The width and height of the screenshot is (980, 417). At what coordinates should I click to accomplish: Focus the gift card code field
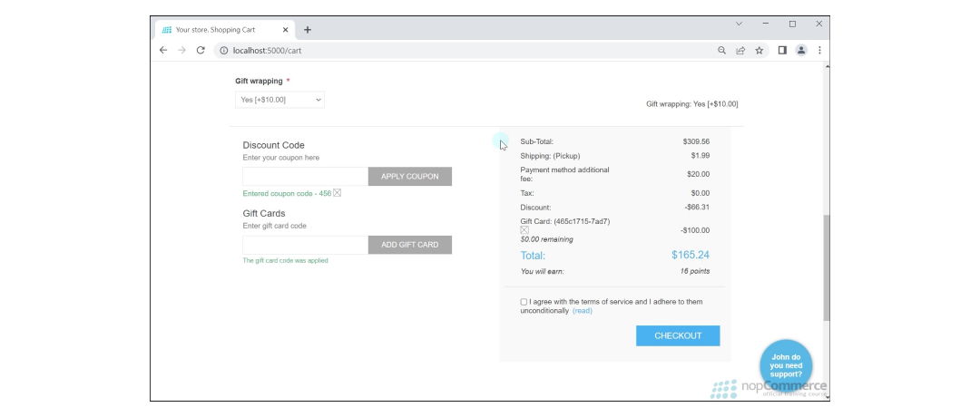click(x=306, y=245)
